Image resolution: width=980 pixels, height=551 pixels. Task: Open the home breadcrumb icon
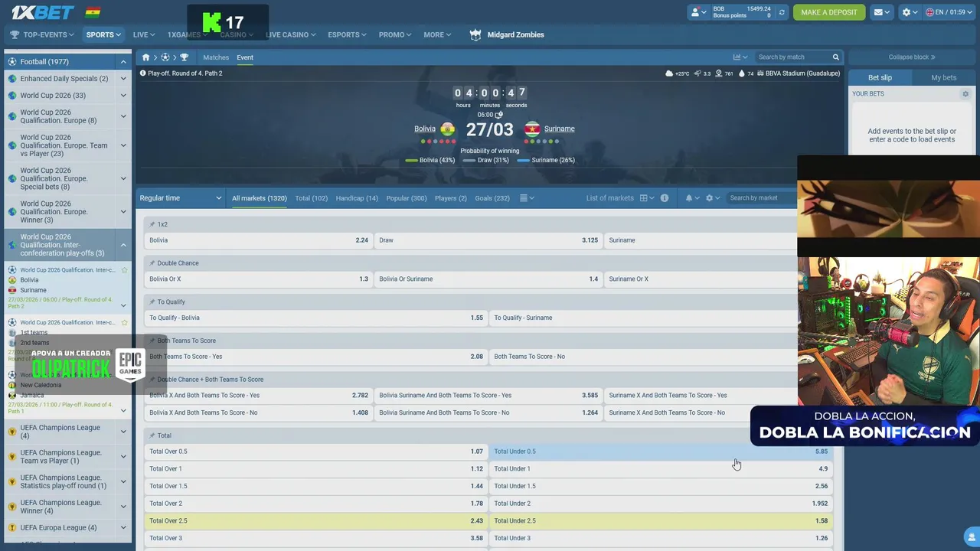(x=145, y=57)
